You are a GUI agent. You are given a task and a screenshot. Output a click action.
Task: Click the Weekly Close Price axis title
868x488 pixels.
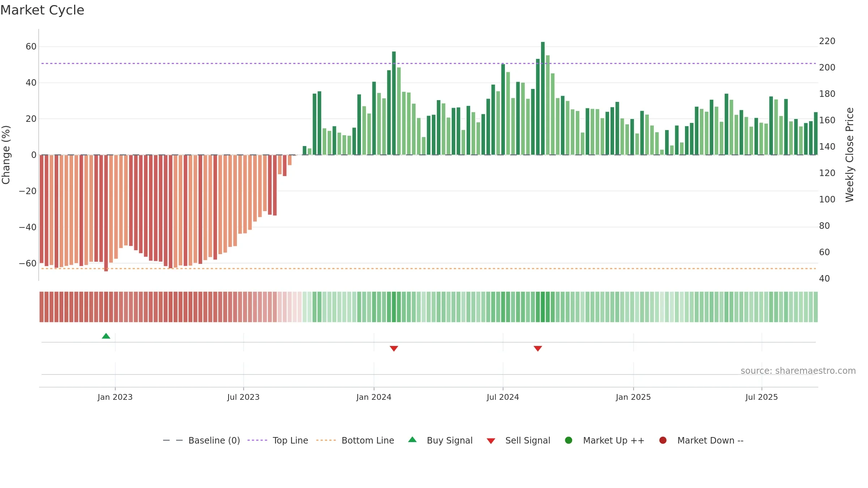pos(850,155)
